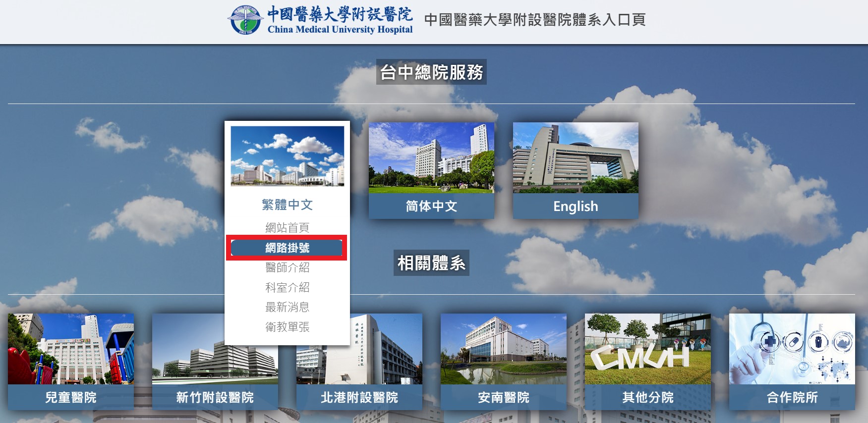Go to 北港附設醫院 label
Screen dimensions: 868x423
tap(359, 397)
